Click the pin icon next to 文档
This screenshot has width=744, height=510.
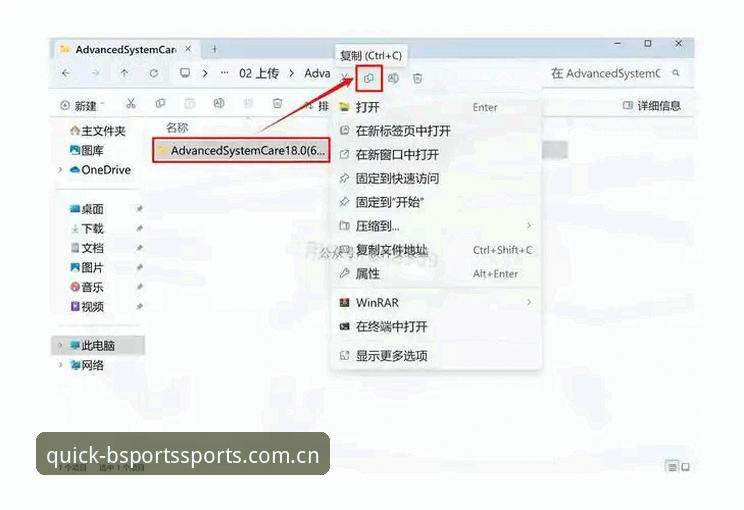tap(140, 248)
